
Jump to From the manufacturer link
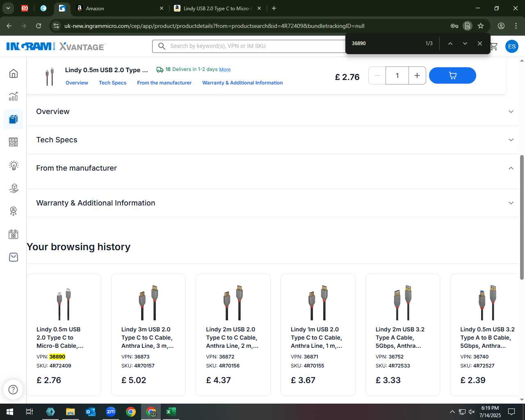pos(164,83)
